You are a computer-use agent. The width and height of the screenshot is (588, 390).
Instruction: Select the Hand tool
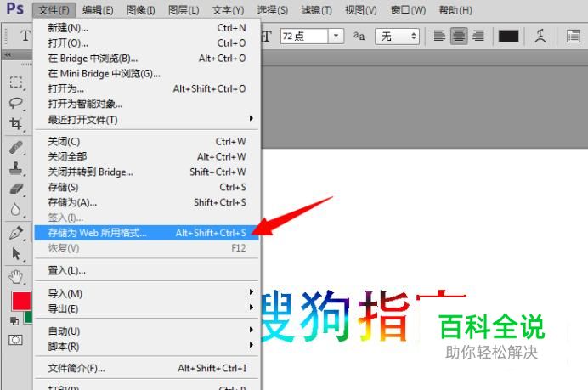[x=16, y=277]
